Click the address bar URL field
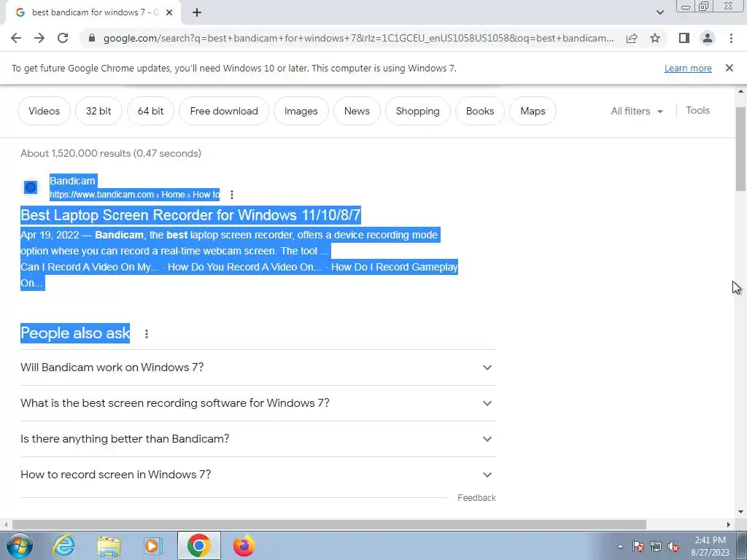This screenshot has height=560, width=747. click(358, 38)
